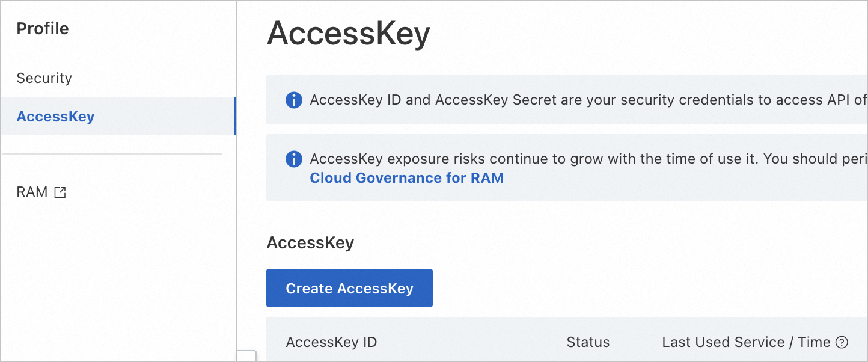Collapse sidebar using the bottom edge handle

click(246, 356)
